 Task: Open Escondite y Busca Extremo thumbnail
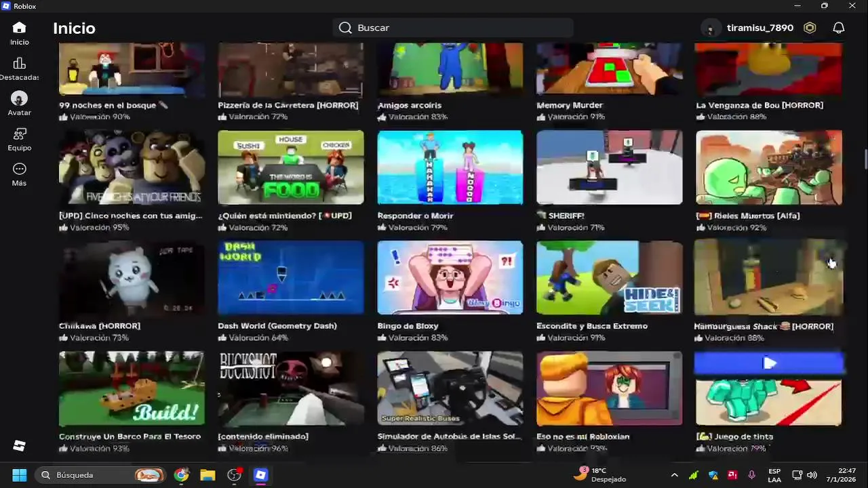click(x=610, y=278)
